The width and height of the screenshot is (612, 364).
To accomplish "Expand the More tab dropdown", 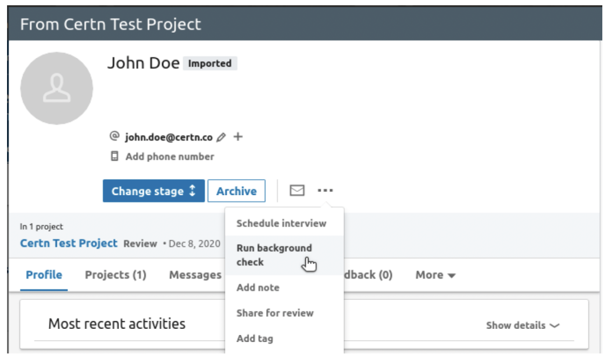I will [x=435, y=275].
